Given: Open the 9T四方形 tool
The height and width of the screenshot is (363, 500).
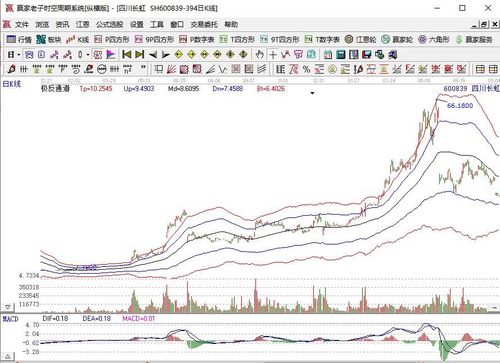Looking at the screenshot, I should [280, 39].
